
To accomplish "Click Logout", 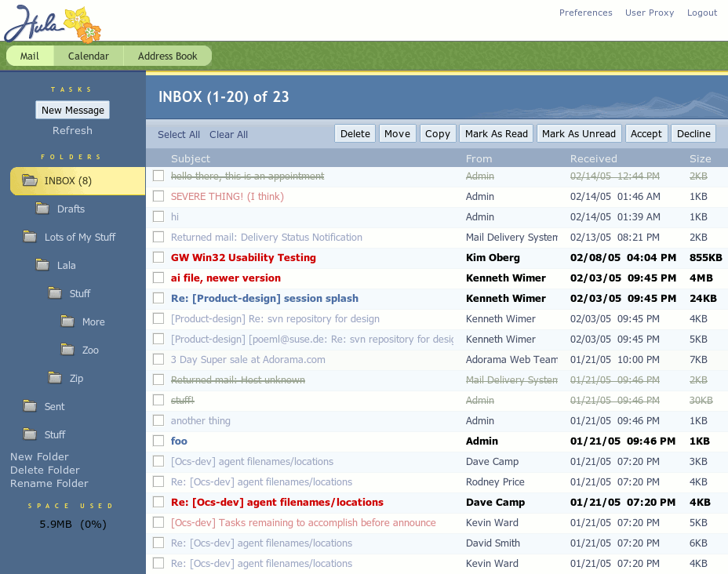I will (x=702, y=13).
